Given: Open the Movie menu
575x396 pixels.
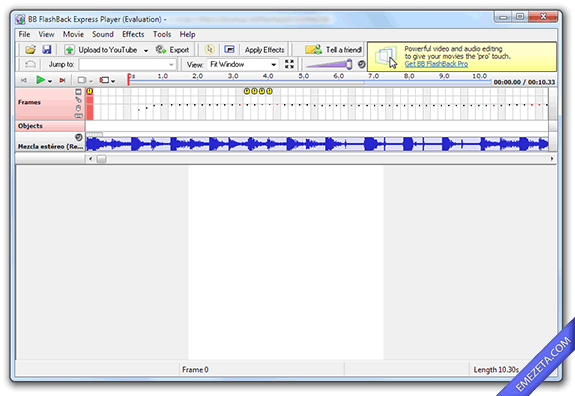Looking at the screenshot, I should [x=73, y=34].
